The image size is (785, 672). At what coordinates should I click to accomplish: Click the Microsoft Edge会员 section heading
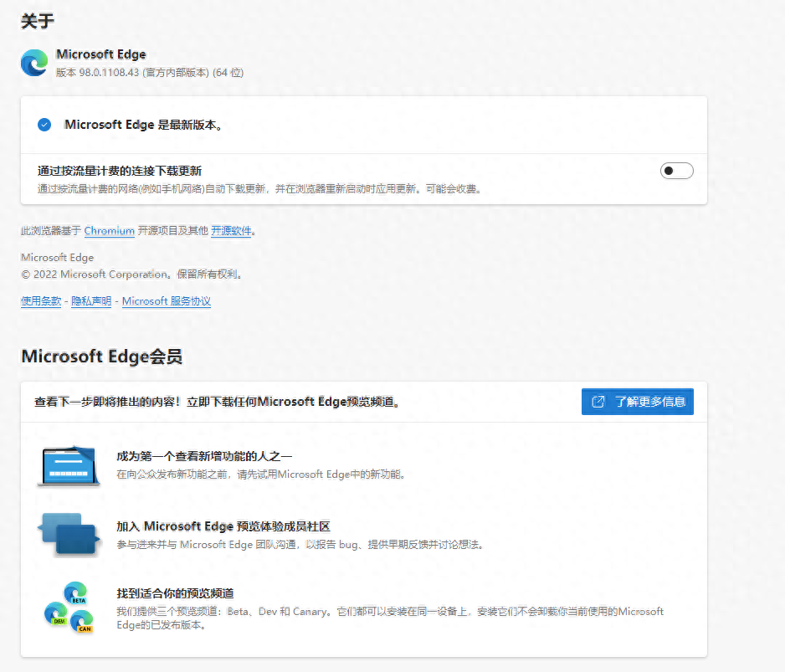pyautogui.click(x=100, y=357)
